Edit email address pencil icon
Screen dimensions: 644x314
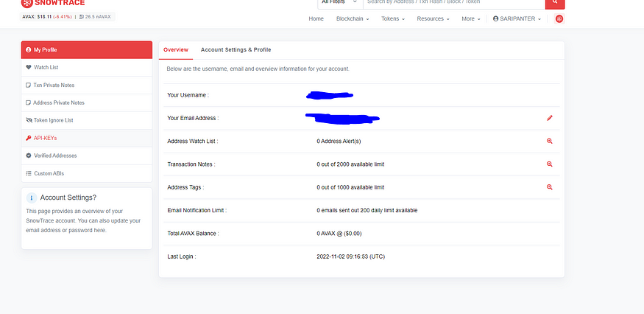coord(550,118)
